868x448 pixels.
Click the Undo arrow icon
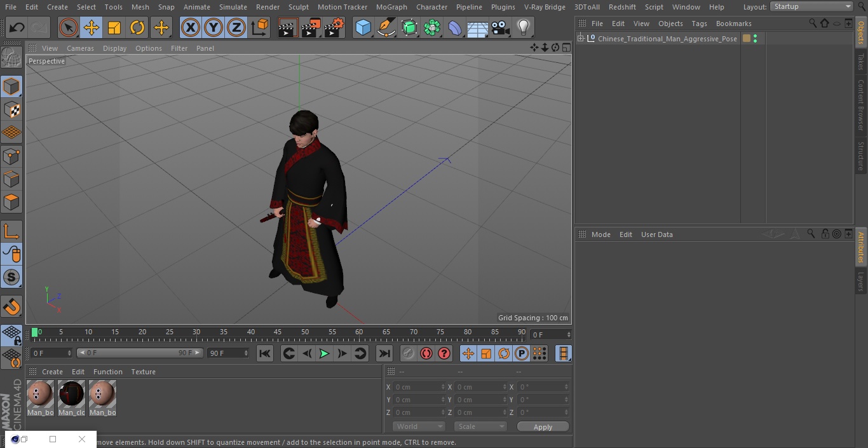(x=17, y=27)
